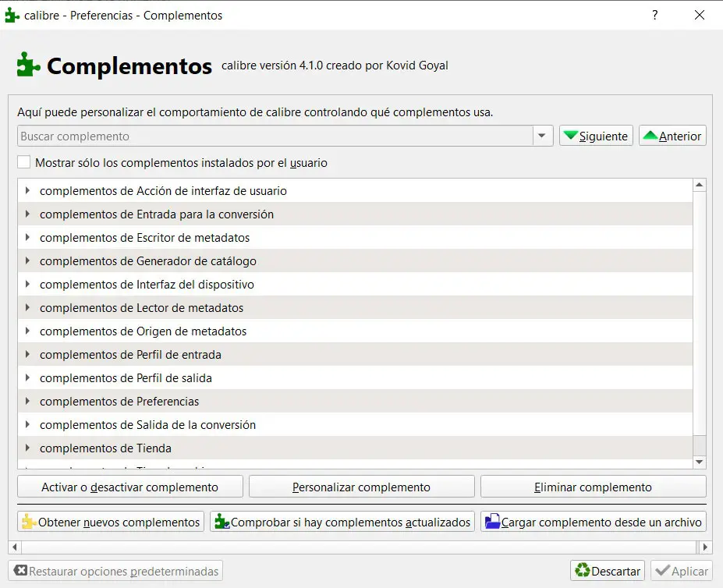
Task: Click the horizontal scrollbar right arrow
Action: coord(705,547)
